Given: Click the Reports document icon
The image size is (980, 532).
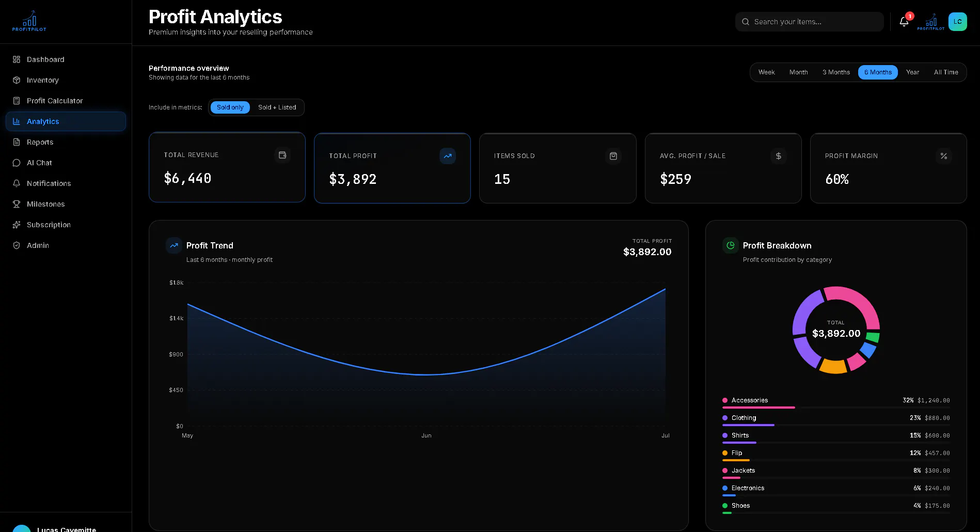Looking at the screenshot, I should (17, 142).
